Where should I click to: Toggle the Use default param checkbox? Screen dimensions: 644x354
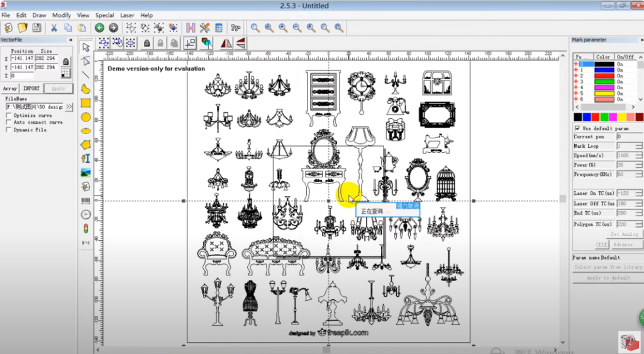577,128
